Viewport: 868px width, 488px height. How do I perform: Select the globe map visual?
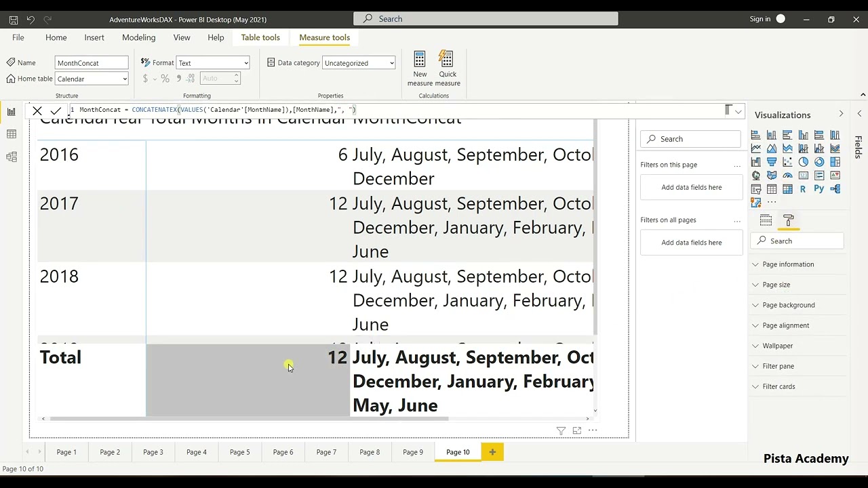point(755,176)
